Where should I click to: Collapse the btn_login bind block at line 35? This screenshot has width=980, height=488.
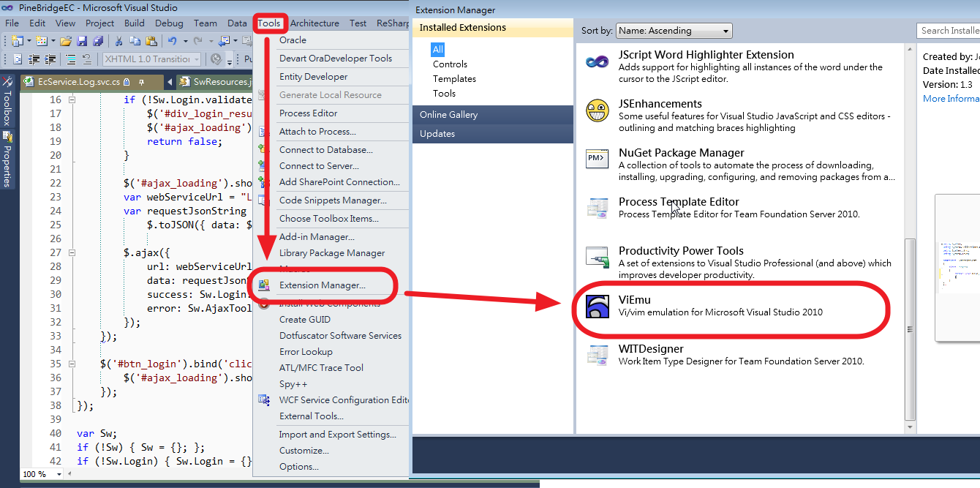pyautogui.click(x=72, y=364)
